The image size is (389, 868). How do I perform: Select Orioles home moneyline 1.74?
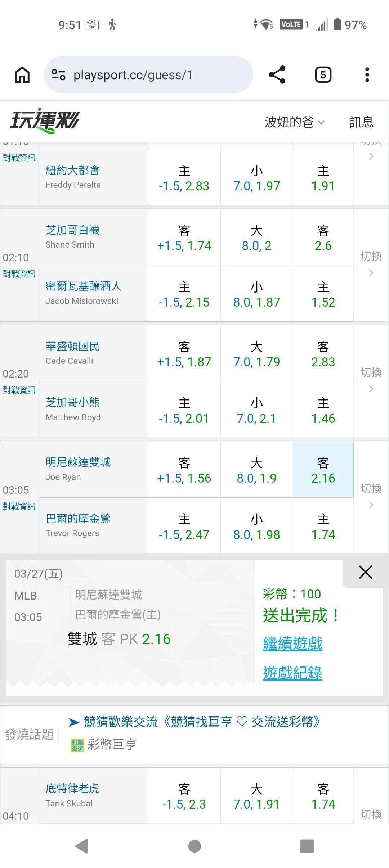323,526
